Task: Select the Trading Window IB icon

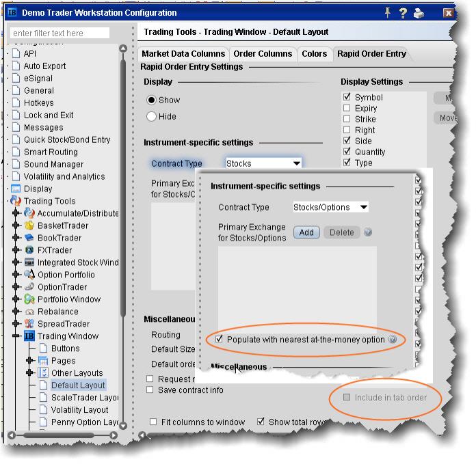Action: point(29,336)
